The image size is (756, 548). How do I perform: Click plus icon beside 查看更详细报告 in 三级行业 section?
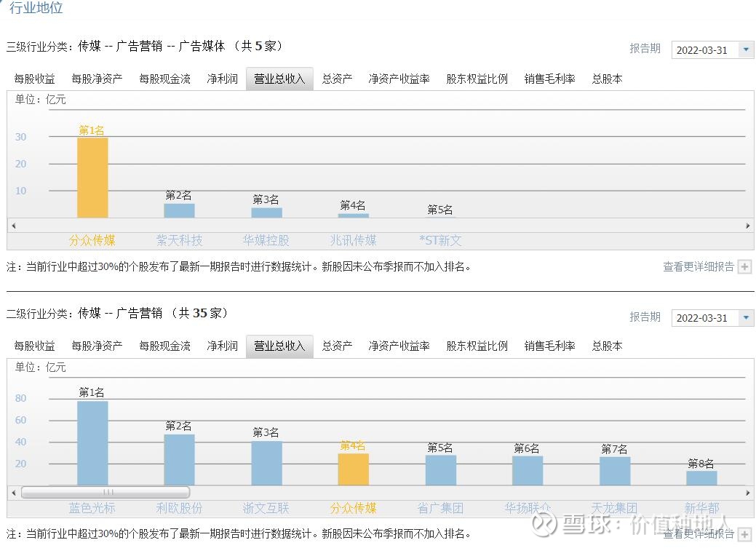tap(745, 267)
